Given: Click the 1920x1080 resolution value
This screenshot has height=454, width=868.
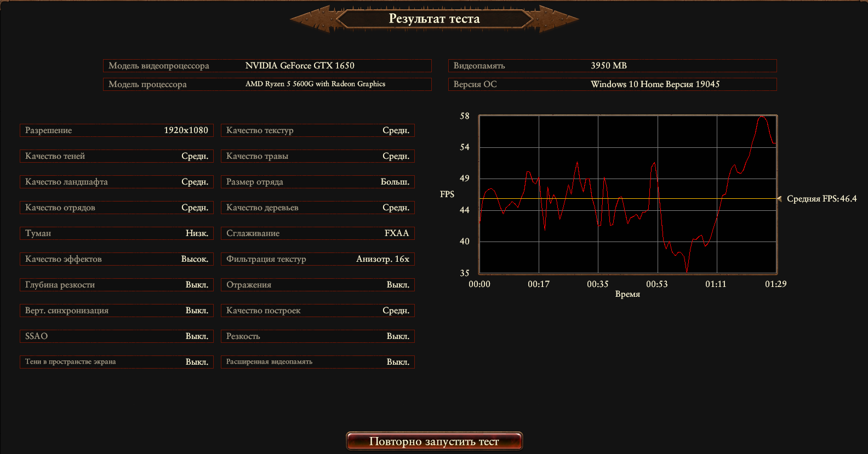Looking at the screenshot, I should pos(186,130).
